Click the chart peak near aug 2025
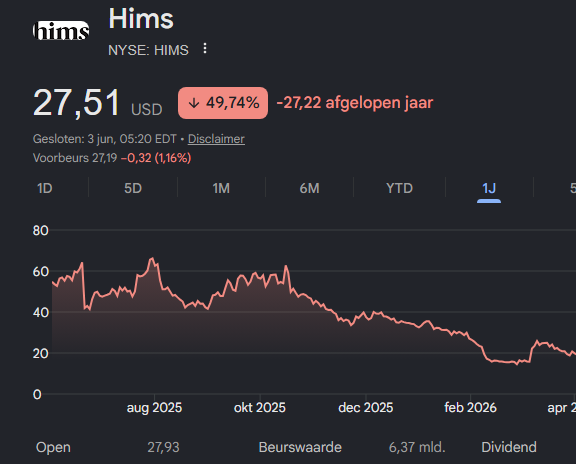This screenshot has height=464, width=576. pyautogui.click(x=152, y=259)
